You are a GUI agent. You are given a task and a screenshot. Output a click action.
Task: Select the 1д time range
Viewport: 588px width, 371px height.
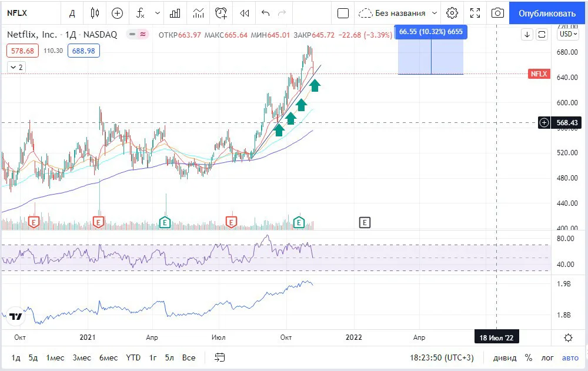(16, 357)
